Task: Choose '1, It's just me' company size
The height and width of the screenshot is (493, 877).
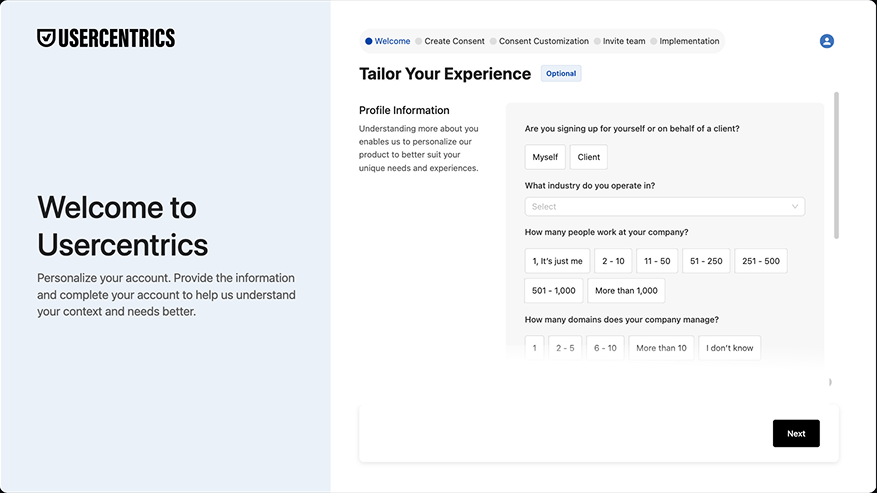Action: coord(557,261)
